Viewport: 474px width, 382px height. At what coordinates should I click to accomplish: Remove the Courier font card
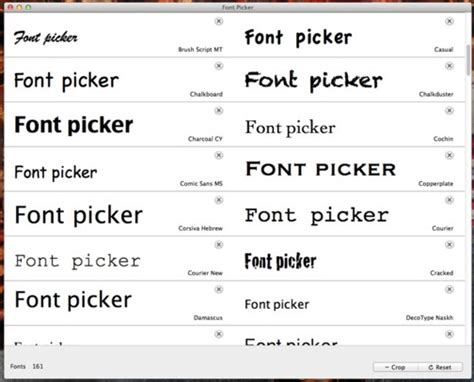click(449, 200)
